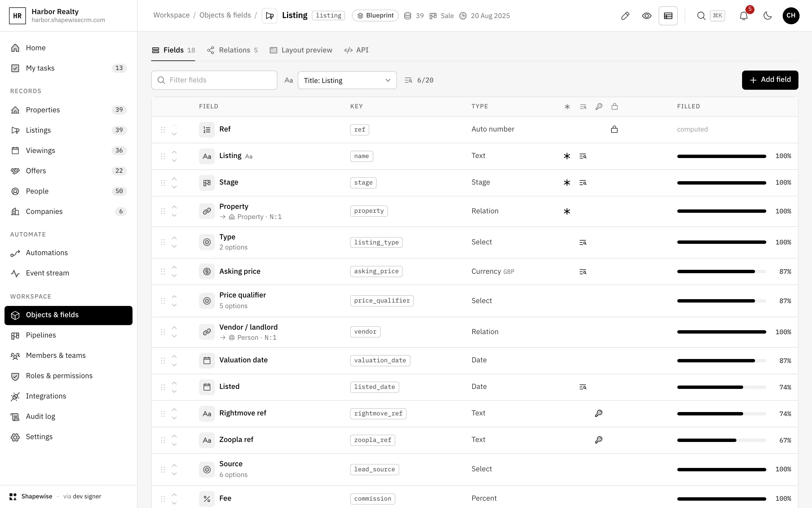812x508 pixels.
Task: Switch to Layout preview tab
Action: point(301,50)
